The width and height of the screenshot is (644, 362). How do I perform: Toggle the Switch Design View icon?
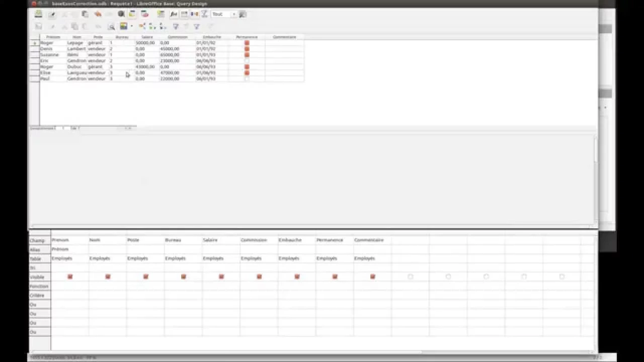coord(132,14)
